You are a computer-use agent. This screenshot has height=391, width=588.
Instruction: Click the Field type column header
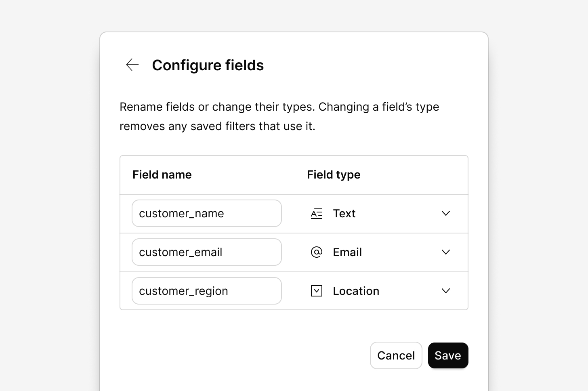334,174
